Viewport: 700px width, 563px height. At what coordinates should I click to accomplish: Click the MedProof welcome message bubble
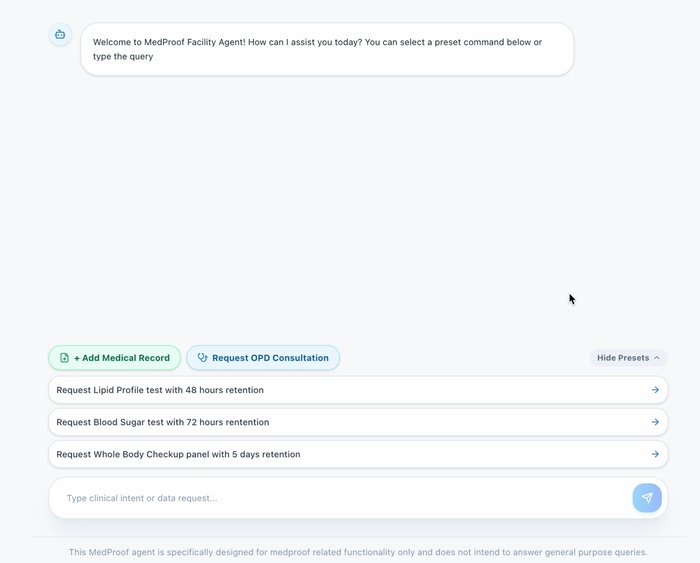click(x=327, y=49)
